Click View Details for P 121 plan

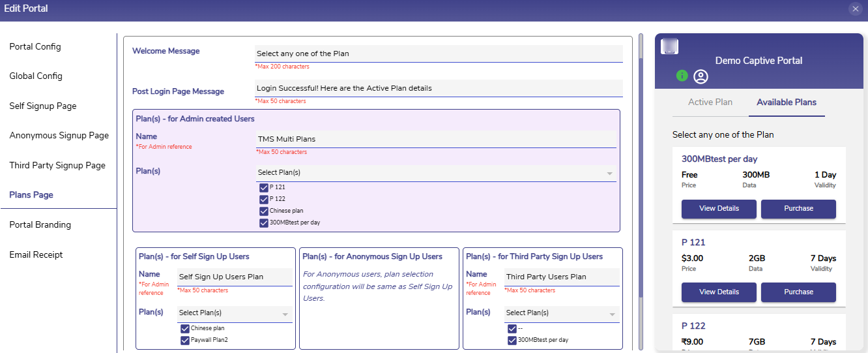click(x=719, y=292)
